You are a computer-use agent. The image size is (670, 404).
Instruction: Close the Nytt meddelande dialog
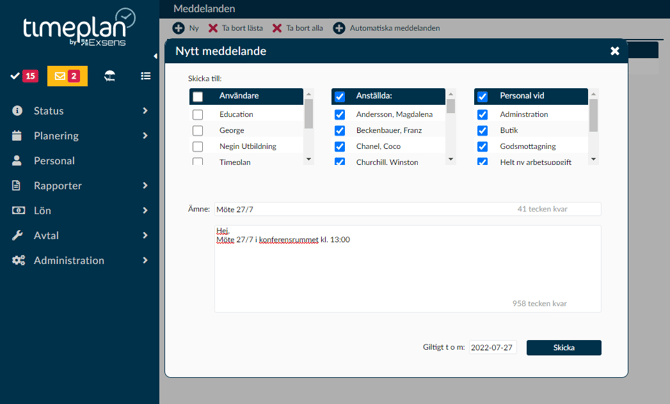point(615,51)
